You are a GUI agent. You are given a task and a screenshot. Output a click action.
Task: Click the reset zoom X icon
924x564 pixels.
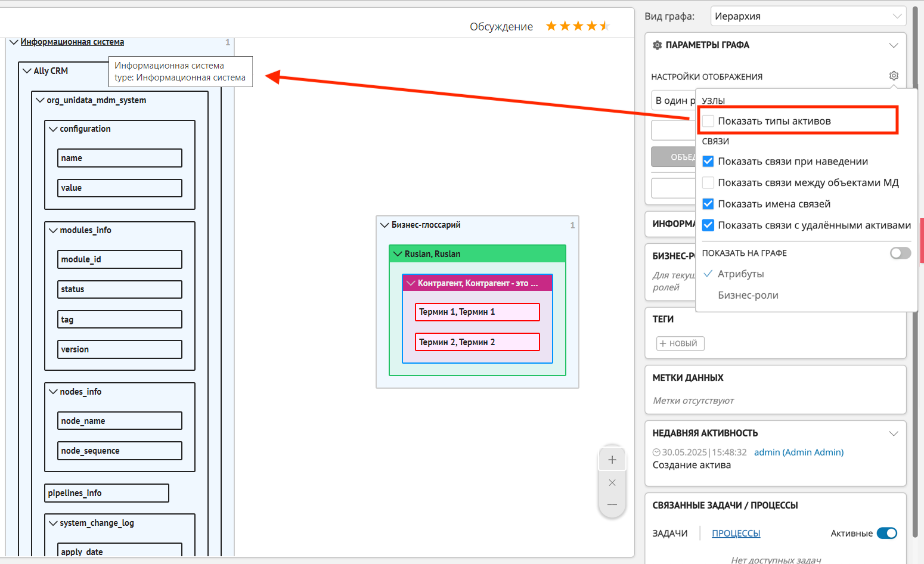pos(612,483)
